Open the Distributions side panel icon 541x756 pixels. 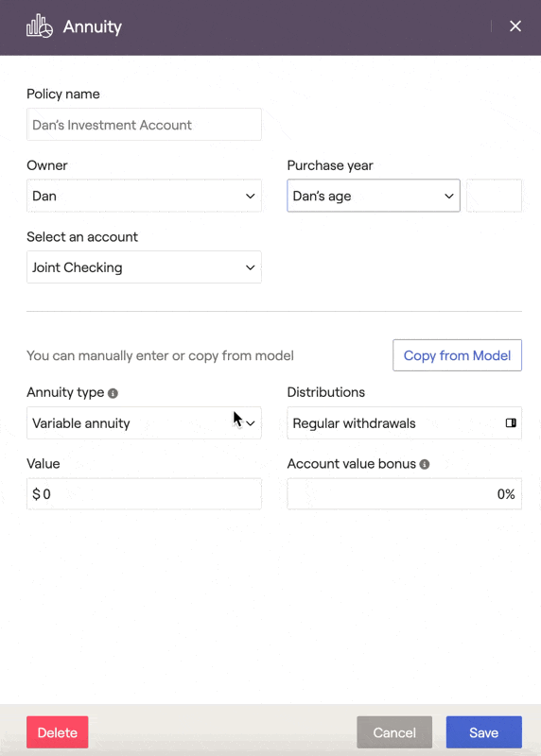coord(511,422)
